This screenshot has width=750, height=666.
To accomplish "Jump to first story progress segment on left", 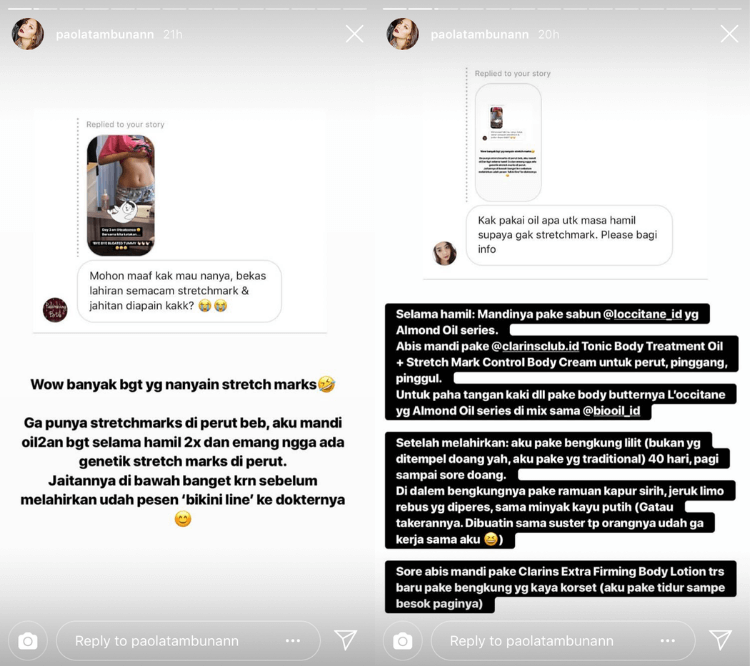I will 21,9.
